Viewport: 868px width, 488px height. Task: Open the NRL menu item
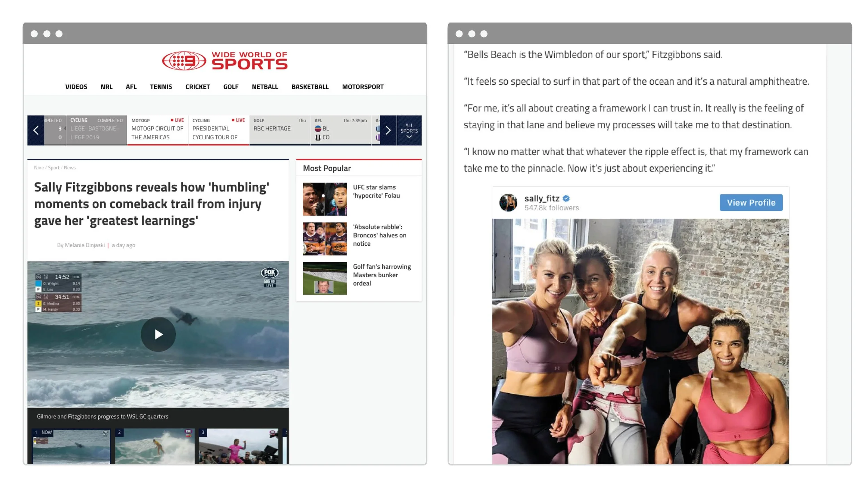point(106,87)
